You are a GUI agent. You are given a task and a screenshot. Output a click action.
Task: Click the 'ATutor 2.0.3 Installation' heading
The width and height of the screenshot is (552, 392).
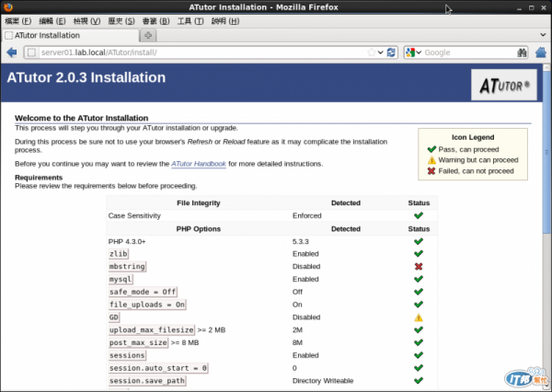coord(86,77)
